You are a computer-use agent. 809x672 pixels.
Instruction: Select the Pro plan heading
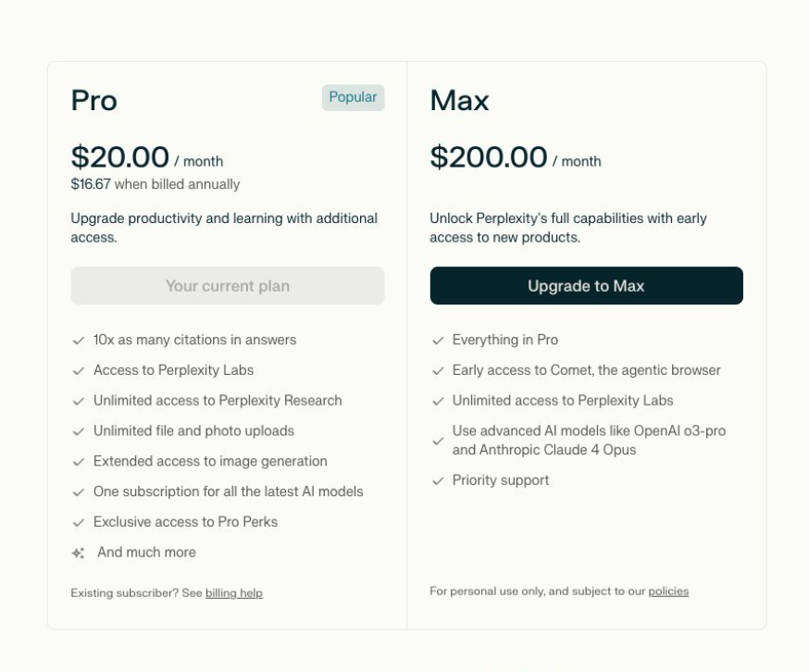tap(93, 100)
